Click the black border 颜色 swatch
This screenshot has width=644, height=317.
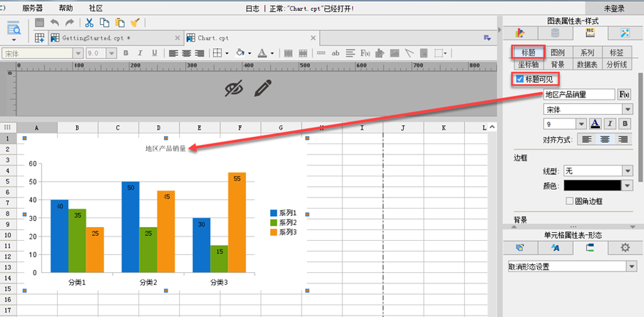click(592, 186)
